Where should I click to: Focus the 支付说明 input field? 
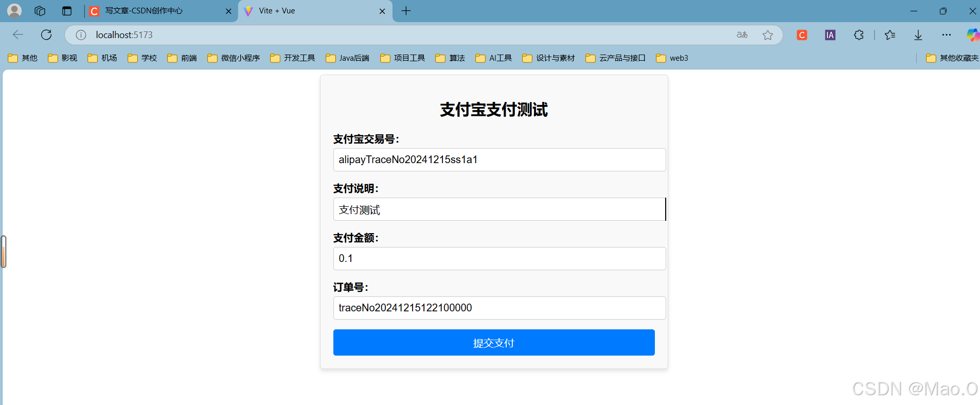(500, 209)
